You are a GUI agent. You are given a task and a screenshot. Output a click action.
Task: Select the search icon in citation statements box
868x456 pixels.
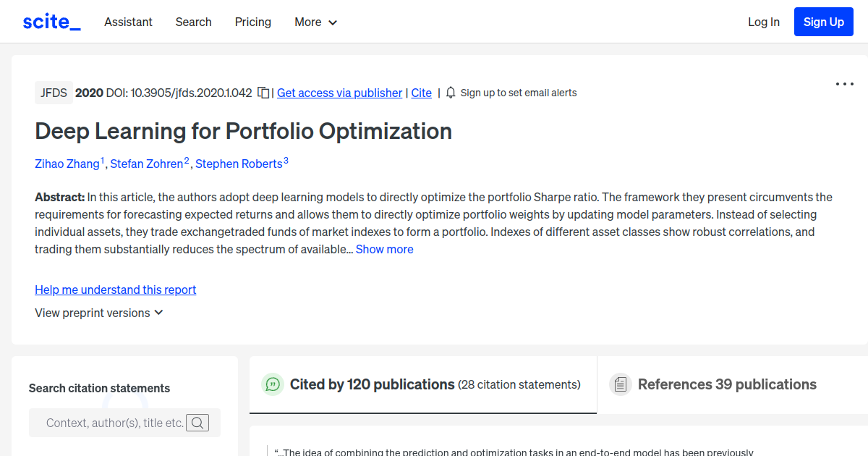(x=197, y=423)
